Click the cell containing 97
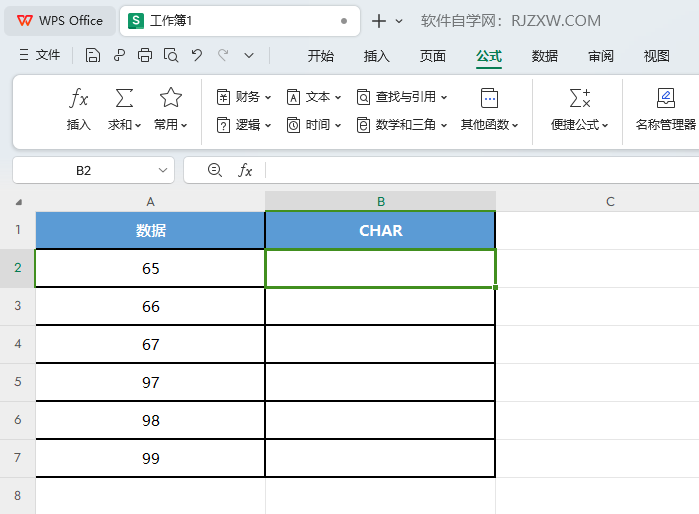This screenshot has height=514, width=699. [x=150, y=382]
